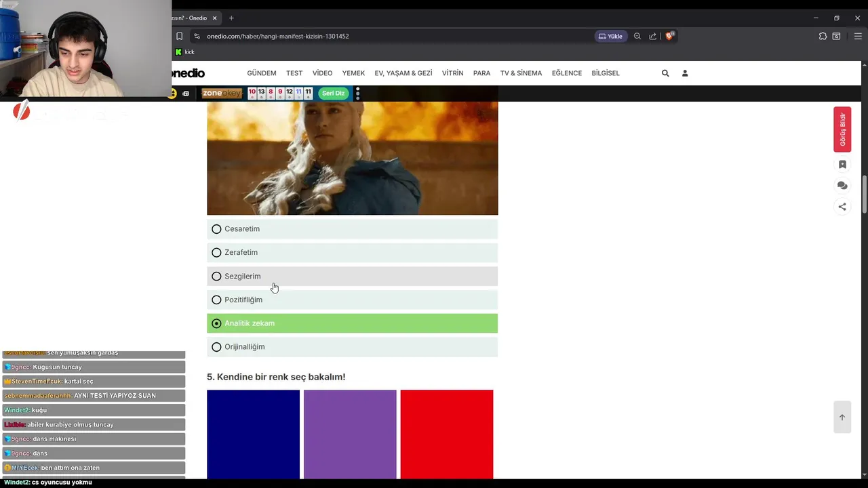
Task: Click the share page icon in address bar
Action: click(653, 36)
